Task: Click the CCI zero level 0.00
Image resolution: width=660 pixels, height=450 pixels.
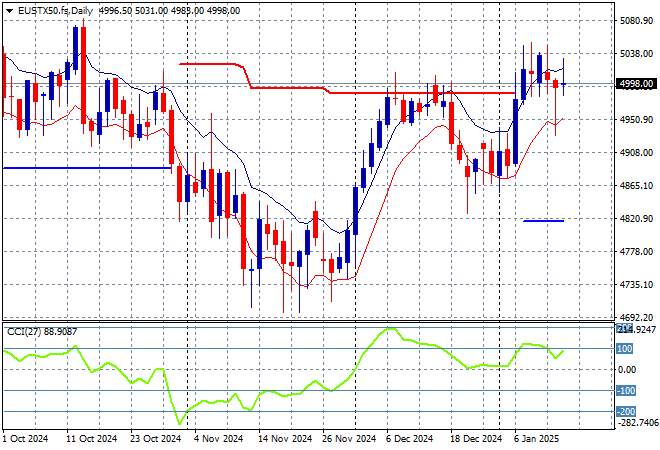Action: pos(628,370)
